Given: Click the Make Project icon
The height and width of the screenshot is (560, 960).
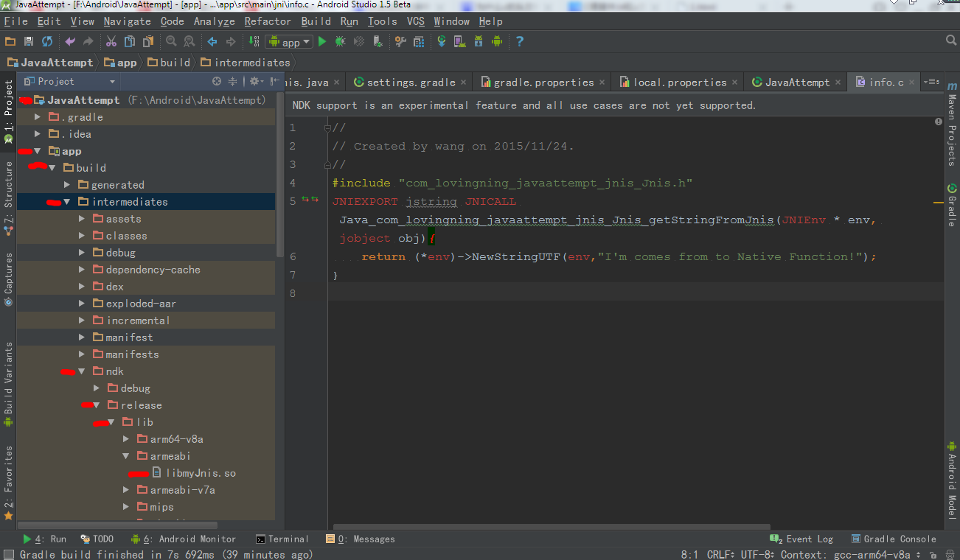Looking at the screenshot, I should click(253, 42).
